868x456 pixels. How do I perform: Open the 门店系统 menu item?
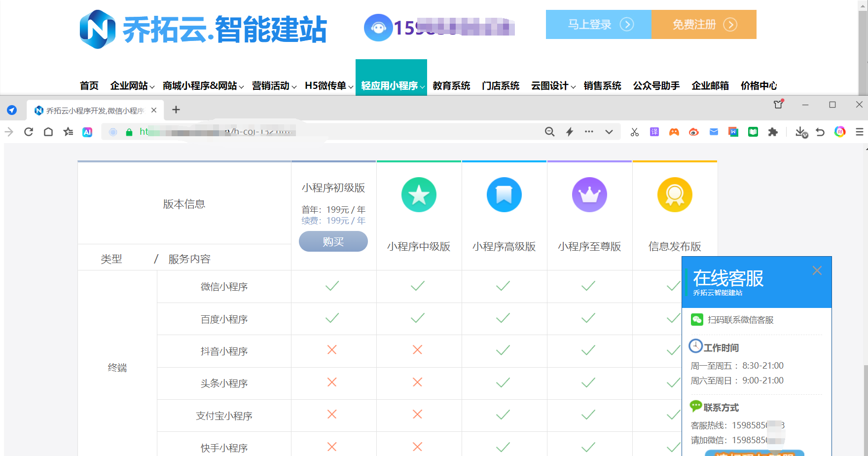[x=501, y=86]
